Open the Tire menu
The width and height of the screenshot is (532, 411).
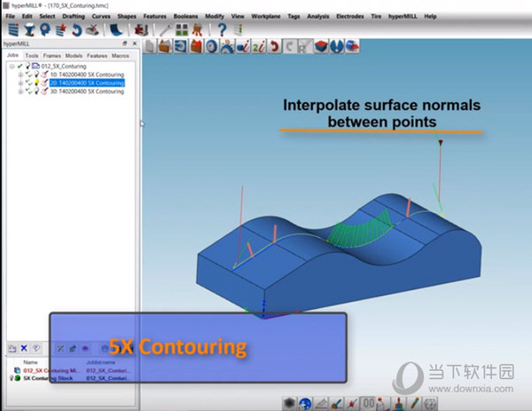click(376, 16)
